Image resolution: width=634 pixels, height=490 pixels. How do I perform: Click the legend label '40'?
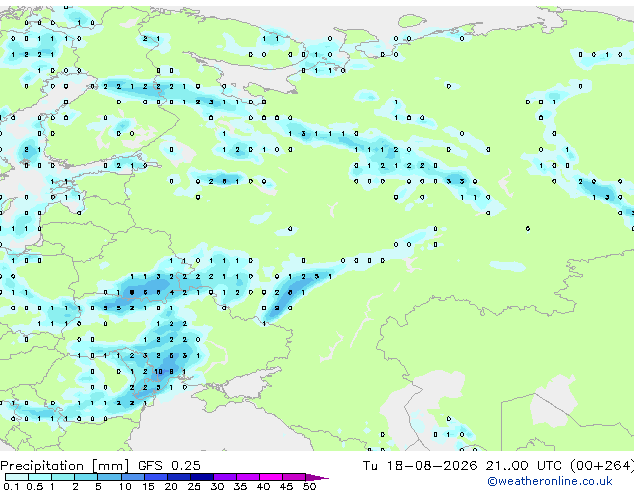tap(263, 486)
